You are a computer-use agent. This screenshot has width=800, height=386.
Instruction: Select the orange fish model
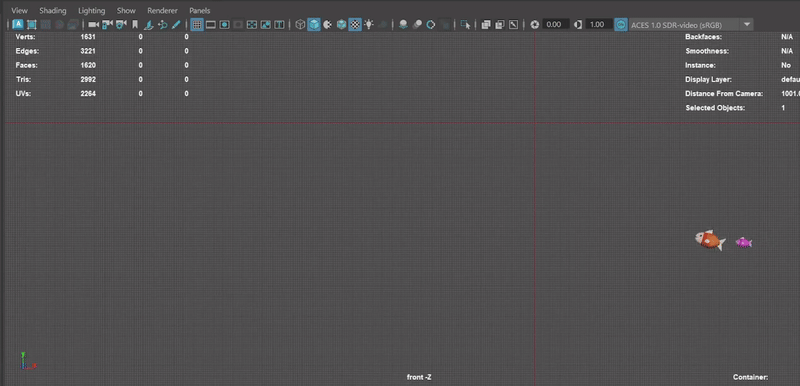710,240
